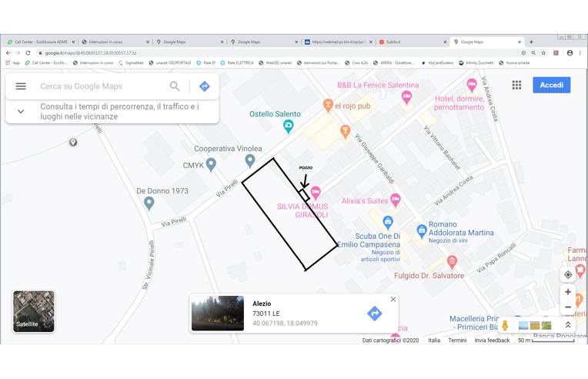Zoom out with the minus button
The height and width of the screenshot is (379, 588).
pos(568,307)
